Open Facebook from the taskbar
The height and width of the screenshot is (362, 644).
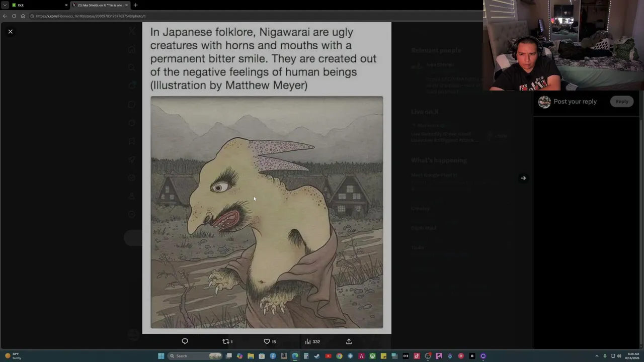click(x=273, y=356)
